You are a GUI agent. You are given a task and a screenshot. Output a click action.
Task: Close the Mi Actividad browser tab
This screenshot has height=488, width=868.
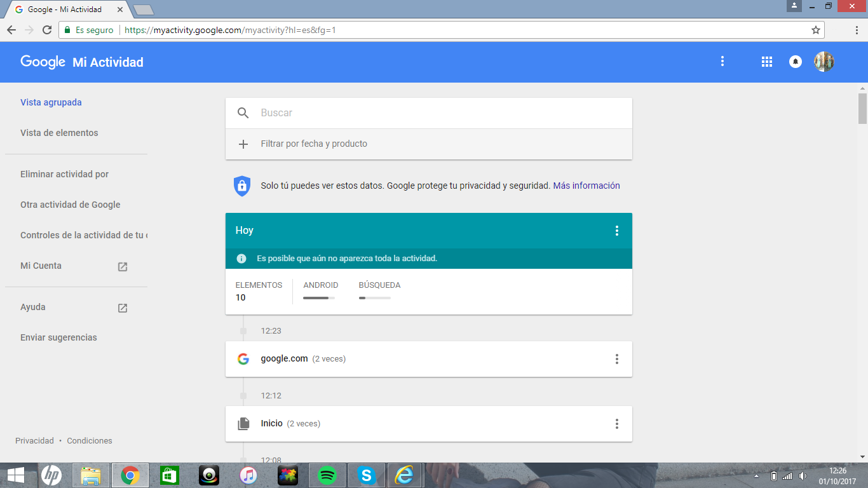click(x=120, y=10)
